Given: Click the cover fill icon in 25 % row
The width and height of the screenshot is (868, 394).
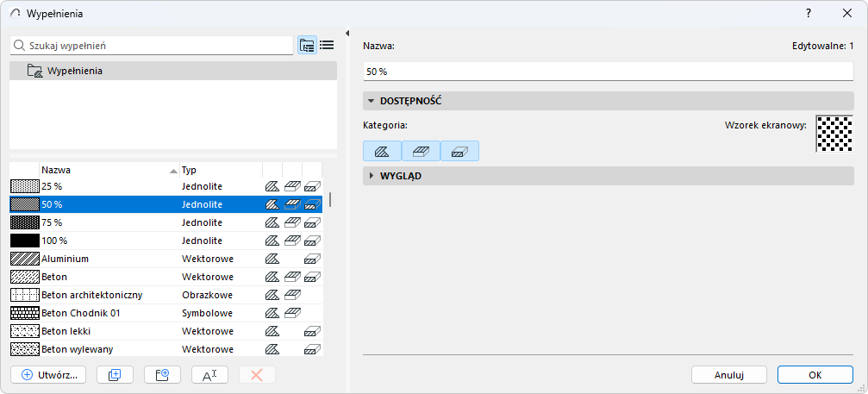Looking at the screenshot, I should 292,186.
